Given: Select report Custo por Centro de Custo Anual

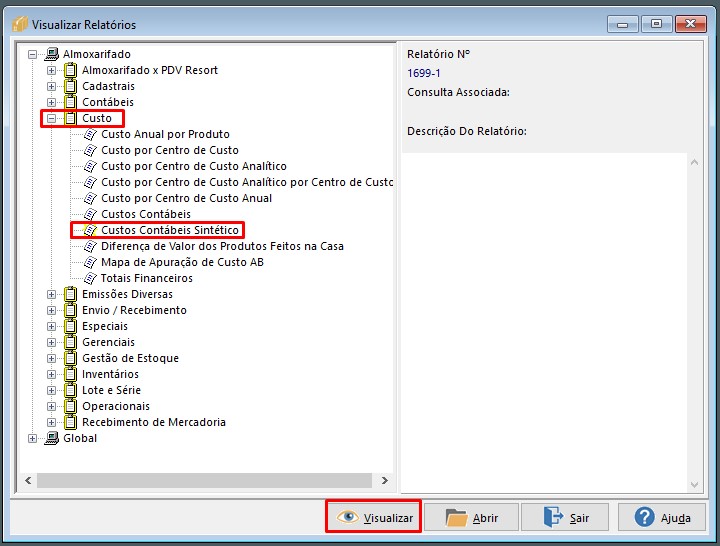Looking at the screenshot, I should (x=186, y=198).
